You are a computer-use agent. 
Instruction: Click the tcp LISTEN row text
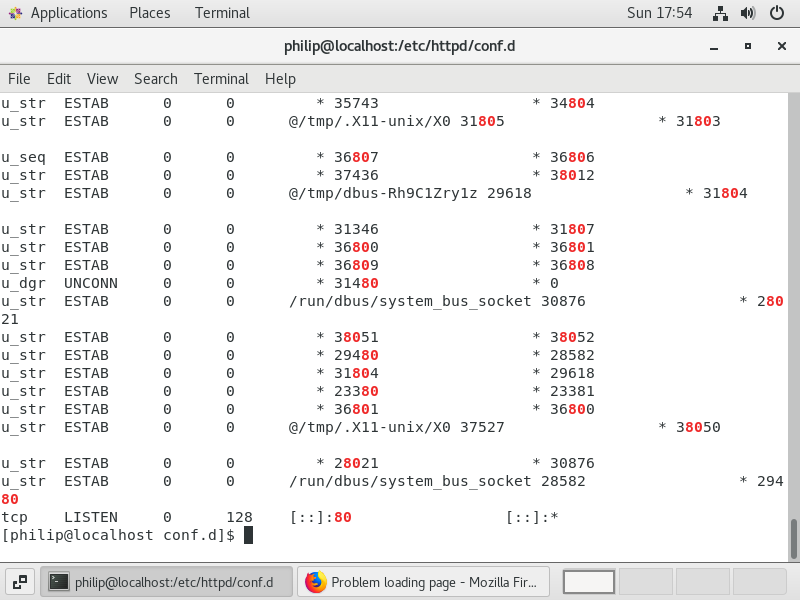click(280, 517)
